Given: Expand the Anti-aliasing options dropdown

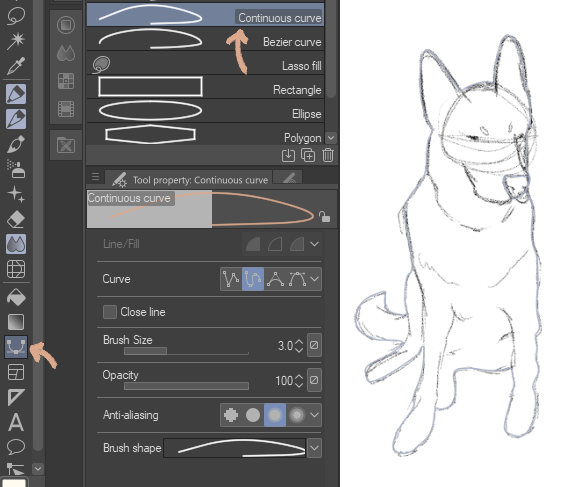Looking at the screenshot, I should (x=315, y=415).
